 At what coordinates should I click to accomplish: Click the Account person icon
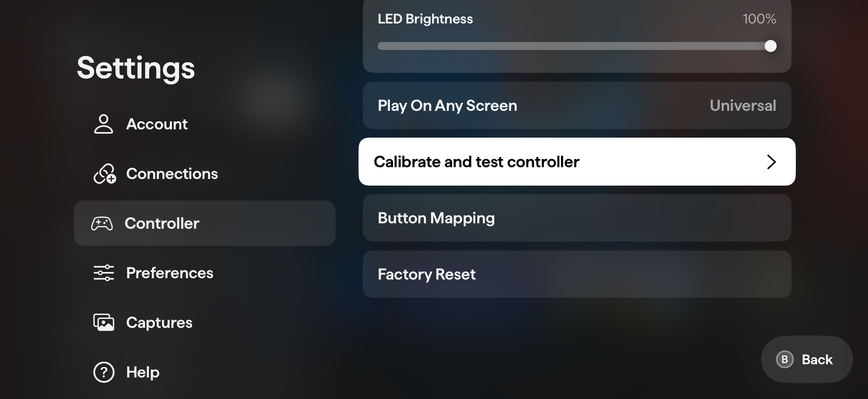[103, 124]
